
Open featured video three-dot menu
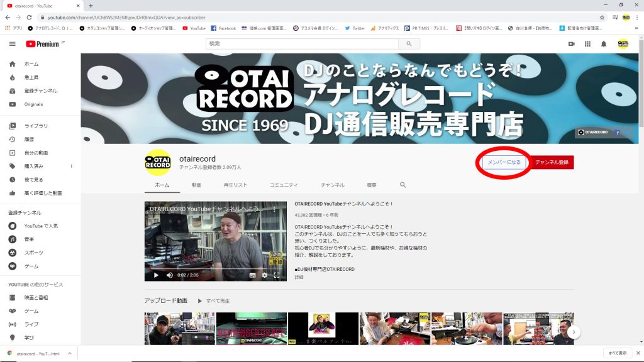[274, 209]
